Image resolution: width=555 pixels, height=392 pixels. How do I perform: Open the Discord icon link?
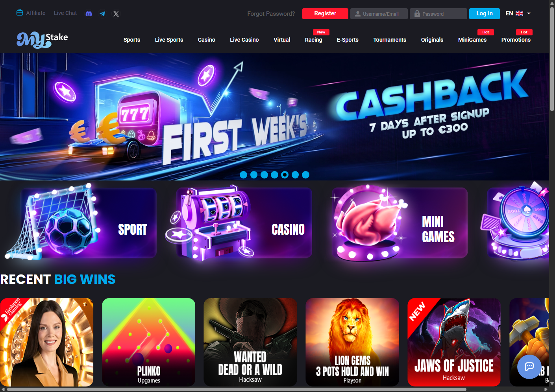click(89, 13)
